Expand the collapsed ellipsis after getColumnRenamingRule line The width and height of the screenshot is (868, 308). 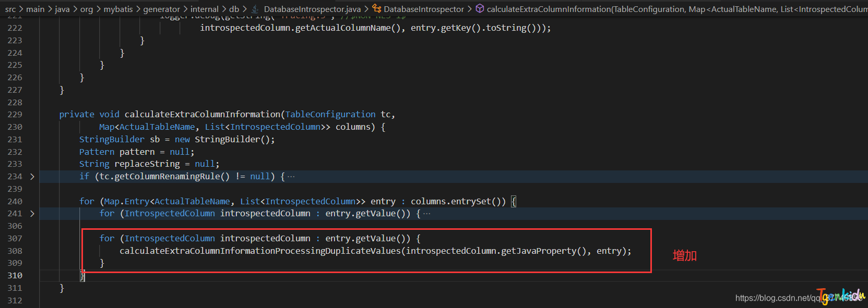(291, 177)
